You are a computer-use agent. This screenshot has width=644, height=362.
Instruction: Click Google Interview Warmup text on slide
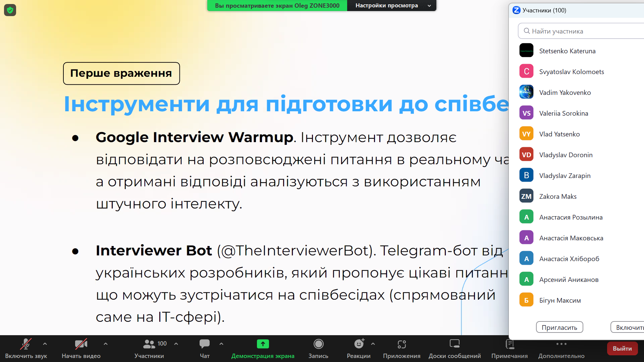coord(194,137)
